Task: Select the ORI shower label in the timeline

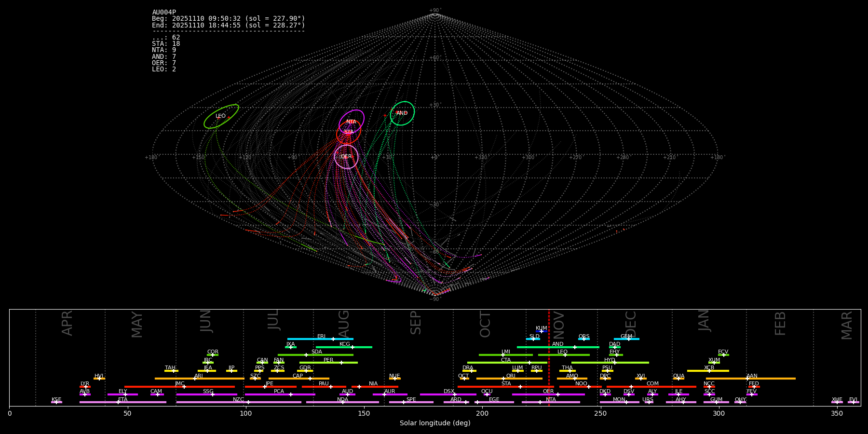Action: [x=511, y=376]
